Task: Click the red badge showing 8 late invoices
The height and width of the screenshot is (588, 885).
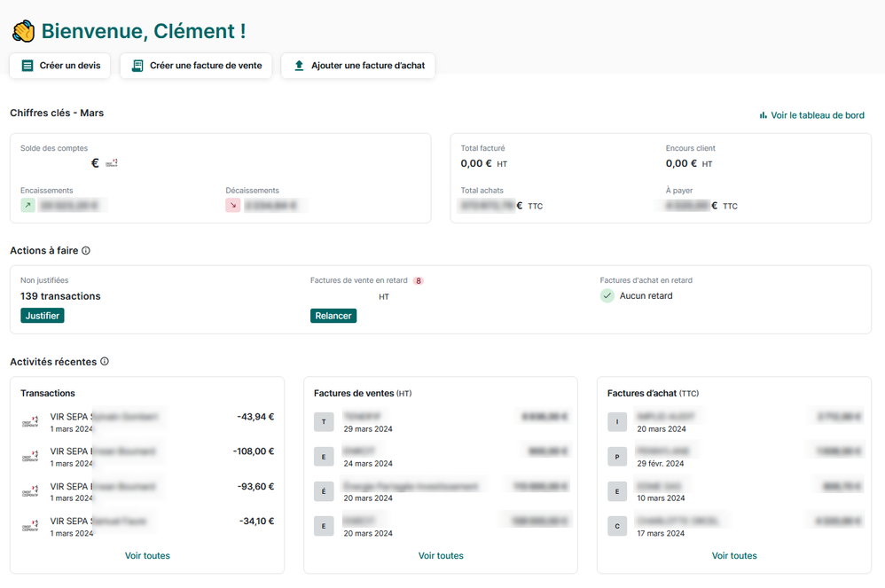Action: (418, 281)
